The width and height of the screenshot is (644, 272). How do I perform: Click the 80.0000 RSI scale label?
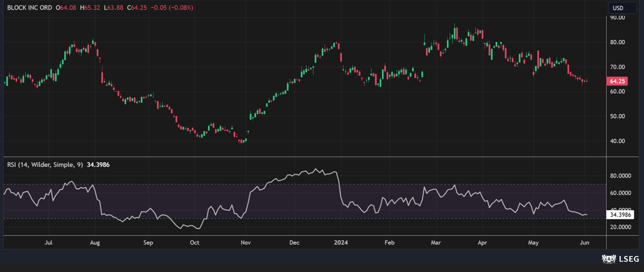(621, 176)
